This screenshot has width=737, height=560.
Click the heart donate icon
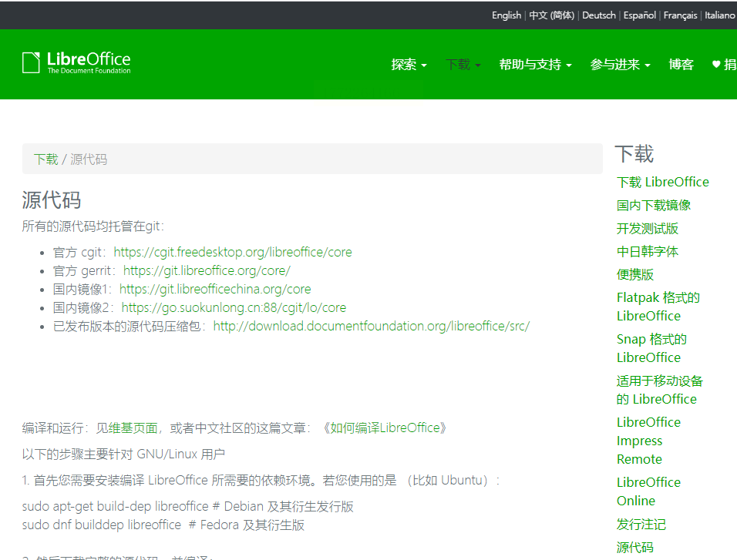716,65
